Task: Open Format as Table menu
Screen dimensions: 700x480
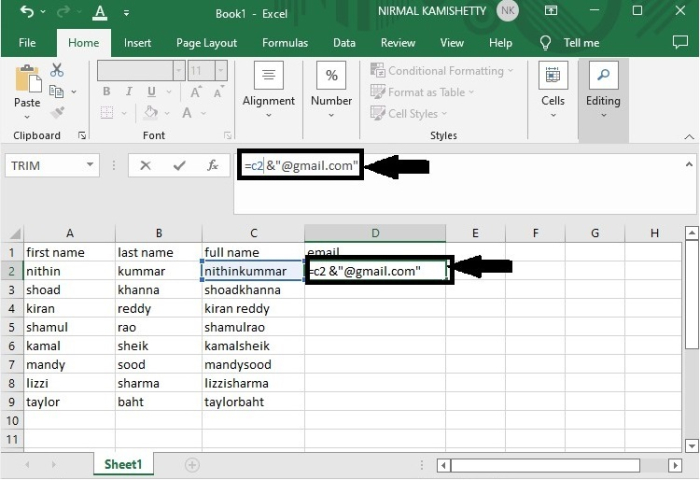Action: (421, 92)
